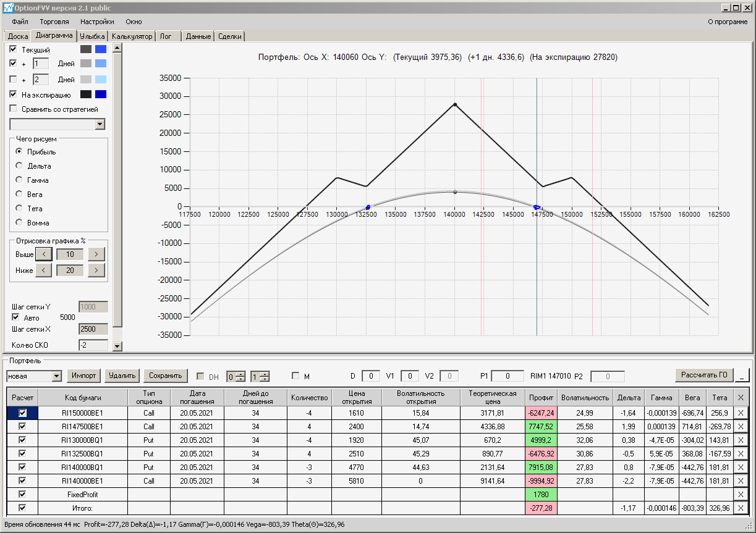Uncheck Расчет for row RI132500BQ1
This screenshot has height=533, width=756.
tap(23, 454)
